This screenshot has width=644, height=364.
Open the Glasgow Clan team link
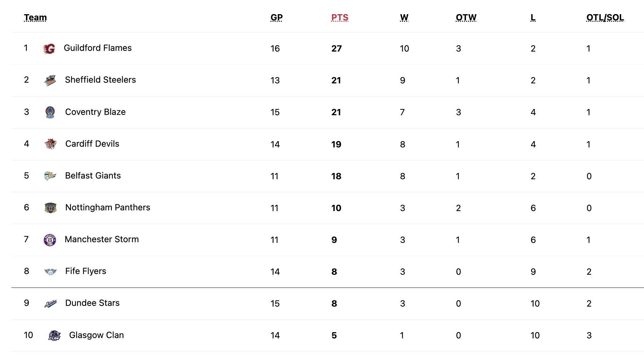(96, 335)
